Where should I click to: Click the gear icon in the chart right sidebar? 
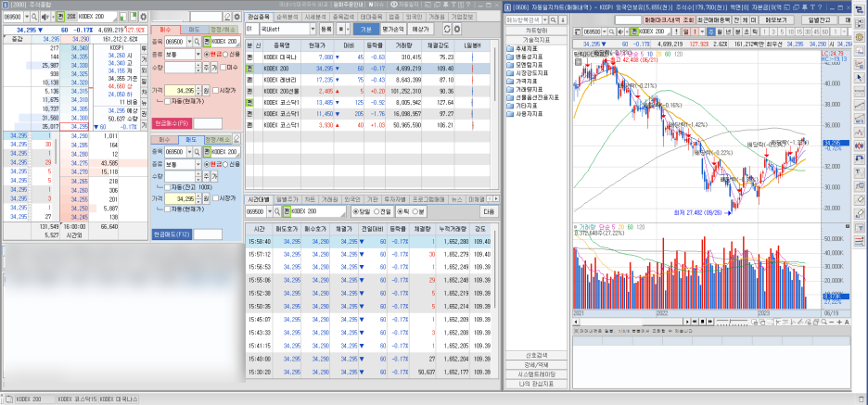click(859, 35)
